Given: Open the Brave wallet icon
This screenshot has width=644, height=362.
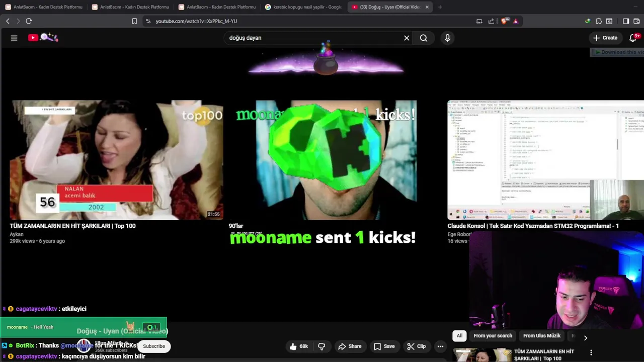Looking at the screenshot, I should point(637,21).
